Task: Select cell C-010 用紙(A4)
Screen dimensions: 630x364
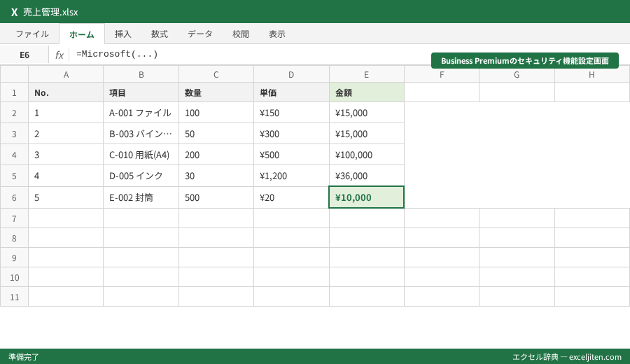Action: point(141,155)
